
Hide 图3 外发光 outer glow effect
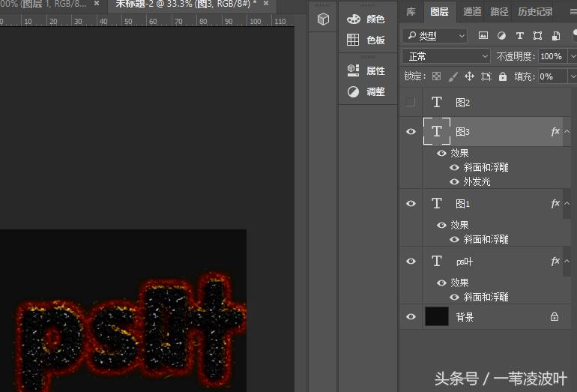click(x=454, y=181)
